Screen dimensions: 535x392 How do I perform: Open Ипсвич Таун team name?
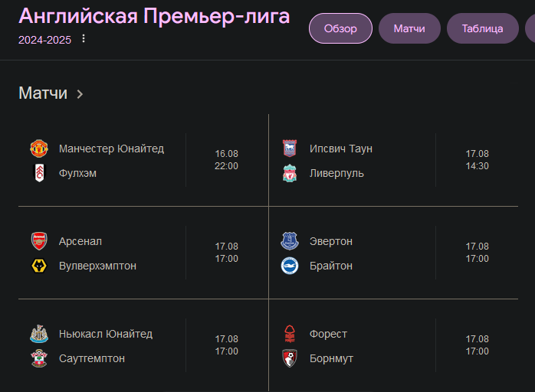pyautogui.click(x=341, y=149)
